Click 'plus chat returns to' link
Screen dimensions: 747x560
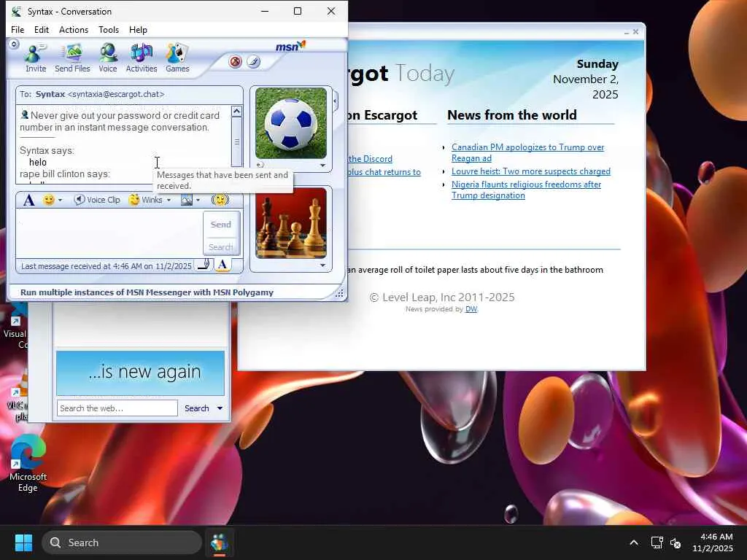coord(384,172)
